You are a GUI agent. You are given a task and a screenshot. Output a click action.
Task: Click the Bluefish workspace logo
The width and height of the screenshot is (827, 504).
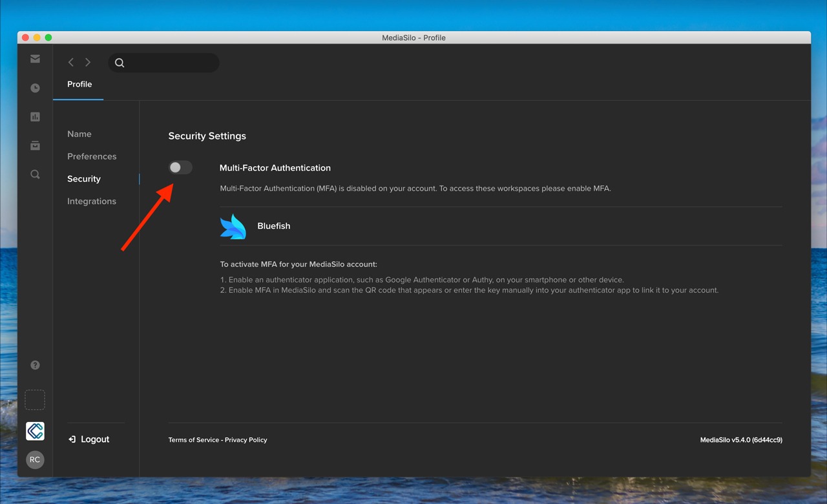coord(233,226)
